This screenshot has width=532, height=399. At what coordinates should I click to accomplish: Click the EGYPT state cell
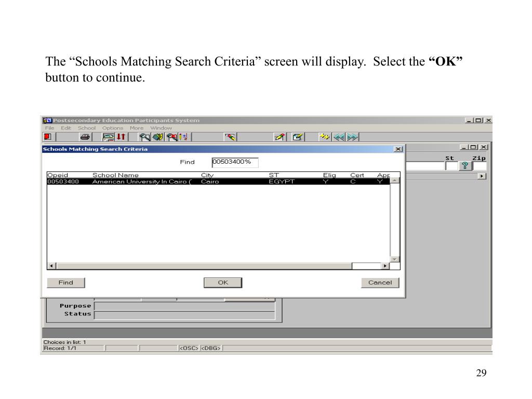click(x=282, y=181)
